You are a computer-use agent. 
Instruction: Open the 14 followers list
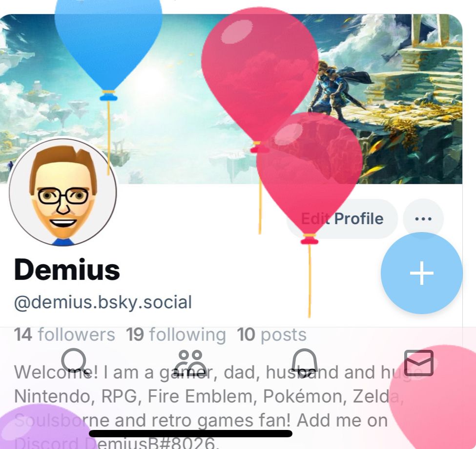point(64,335)
